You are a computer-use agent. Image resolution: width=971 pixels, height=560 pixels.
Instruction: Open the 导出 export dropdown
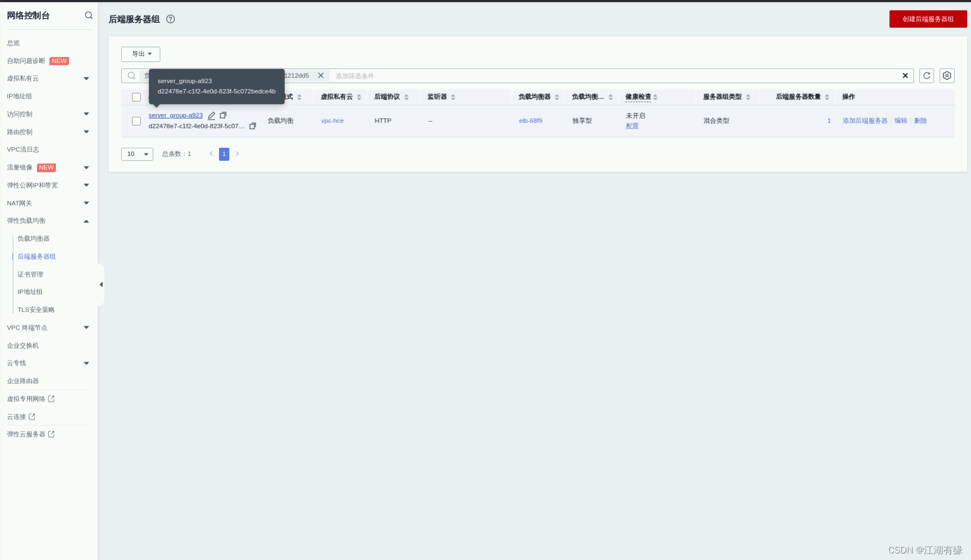(141, 54)
